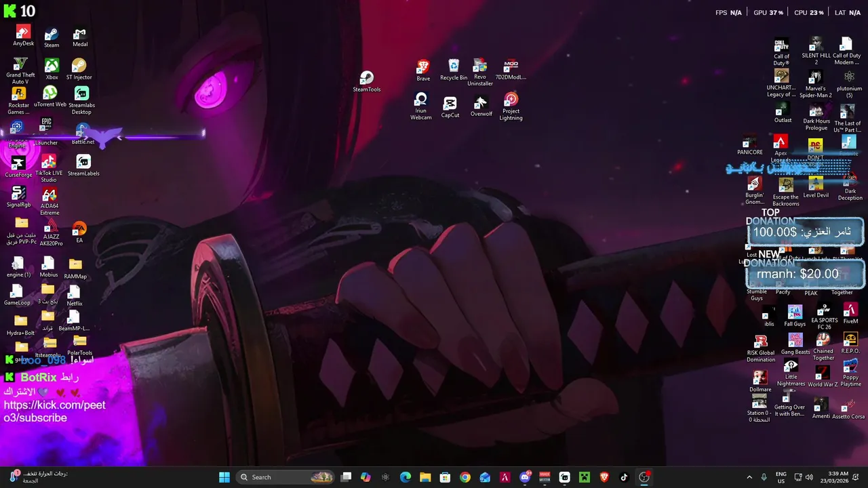Select The Last of Us Part I icon
868x488 pixels.
pyautogui.click(x=848, y=118)
